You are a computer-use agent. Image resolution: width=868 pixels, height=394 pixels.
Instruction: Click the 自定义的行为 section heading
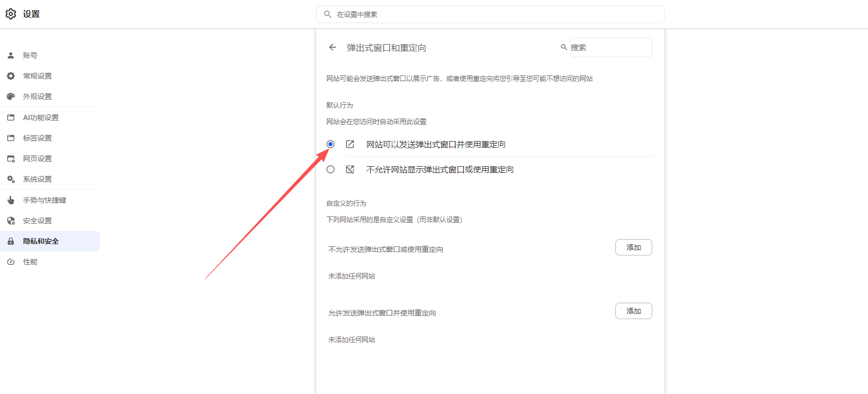click(x=346, y=203)
